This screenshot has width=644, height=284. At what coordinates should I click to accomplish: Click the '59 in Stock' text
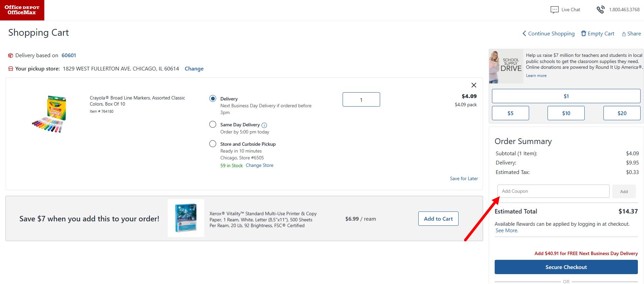click(x=231, y=165)
